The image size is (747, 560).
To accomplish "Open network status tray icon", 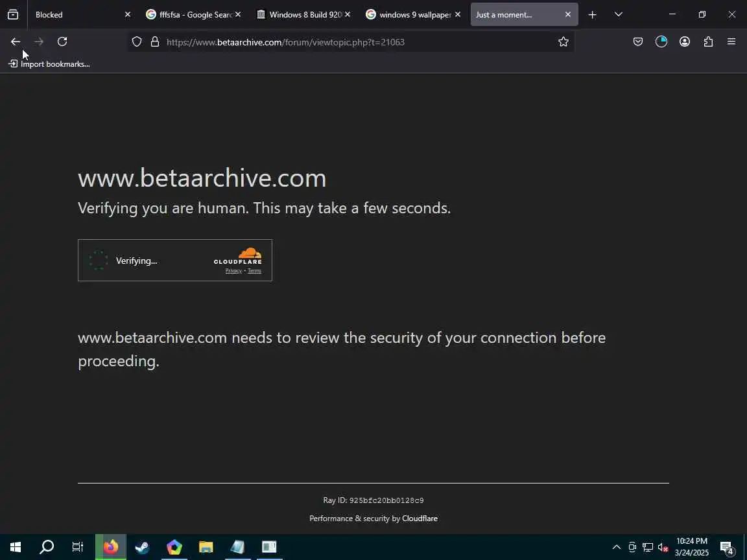I will click(x=648, y=547).
